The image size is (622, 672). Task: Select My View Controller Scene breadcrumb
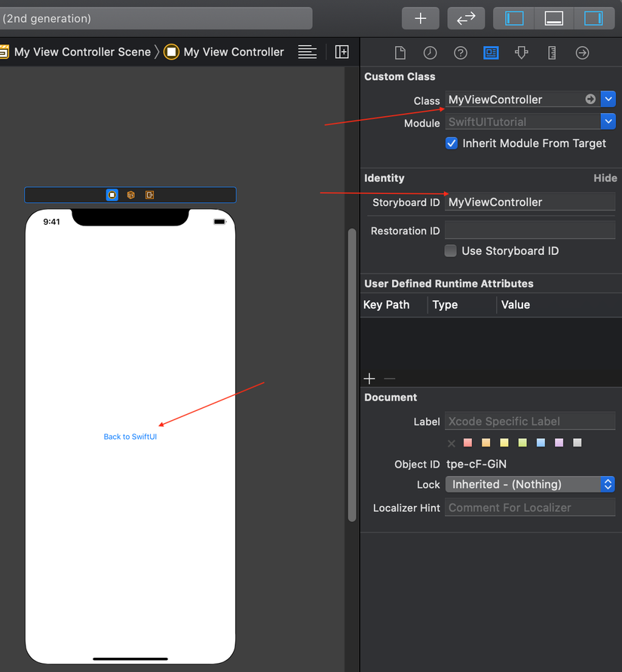coord(82,52)
